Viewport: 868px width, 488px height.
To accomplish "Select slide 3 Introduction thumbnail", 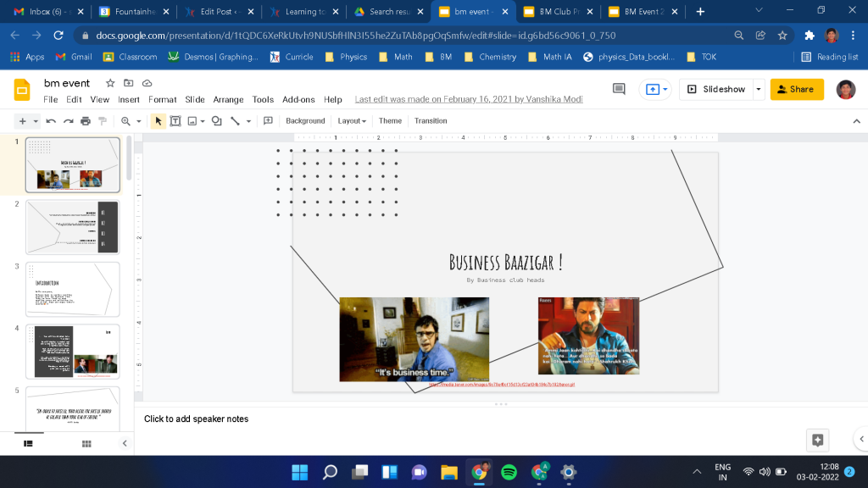I will point(73,290).
